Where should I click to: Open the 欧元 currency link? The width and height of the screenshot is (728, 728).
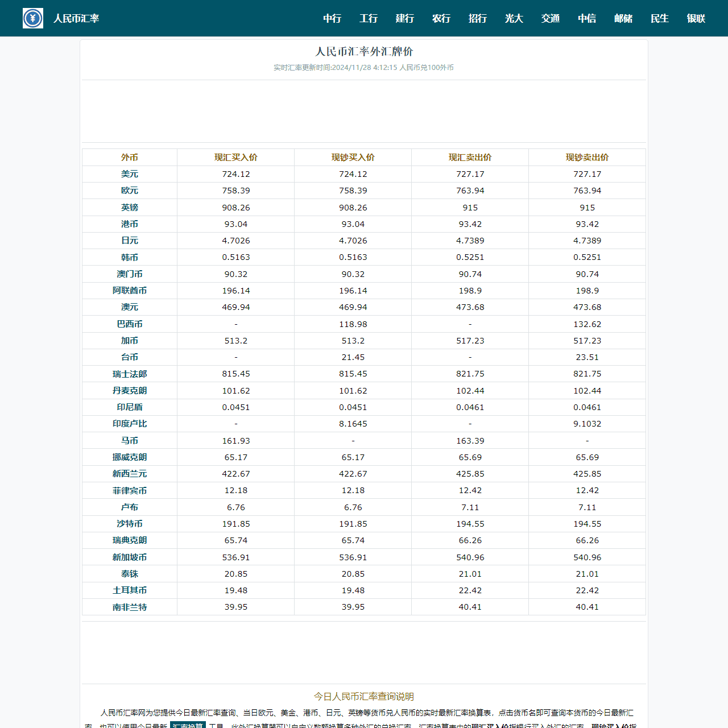click(x=130, y=191)
